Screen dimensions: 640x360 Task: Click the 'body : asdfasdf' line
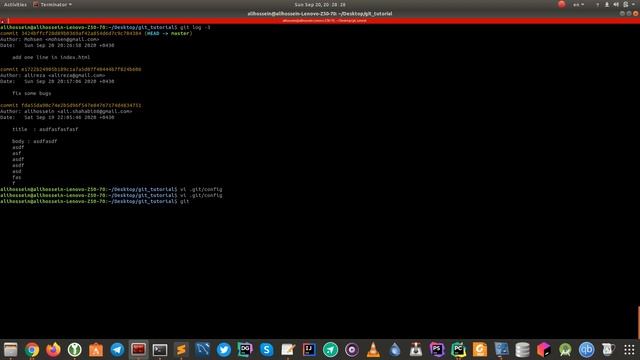point(34,141)
